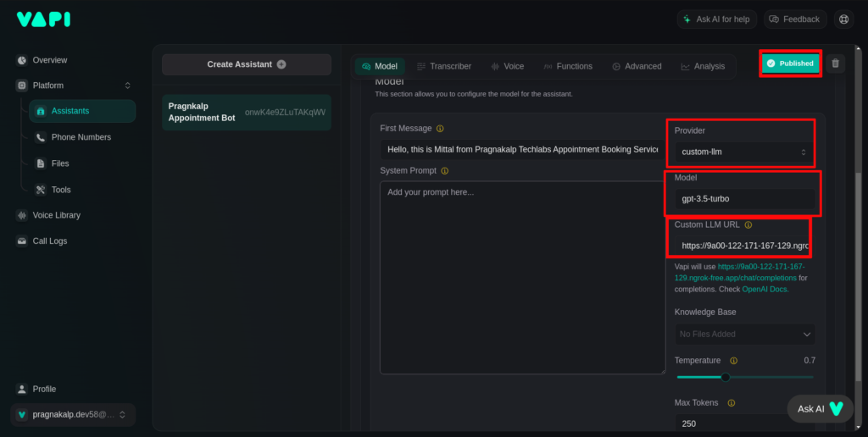Open the Provider custom-llm dropdown
The image size is (868, 437).
pyautogui.click(x=744, y=152)
